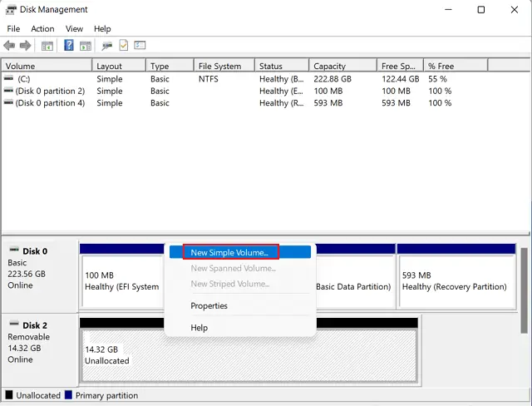Select the (C:) volume drive icon
Viewport: 532px width, 406px height.
click(8, 78)
